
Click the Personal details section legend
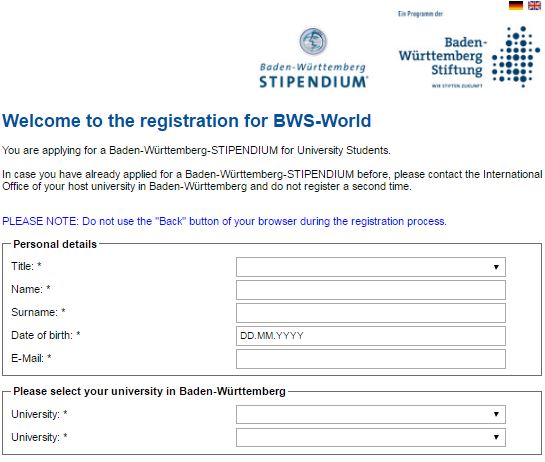click(55, 244)
